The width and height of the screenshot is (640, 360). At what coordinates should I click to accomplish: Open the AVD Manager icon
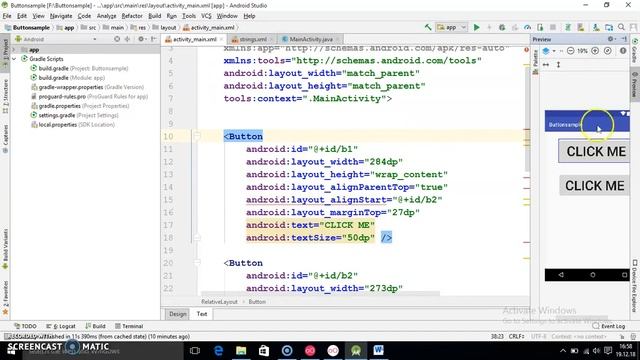tap(581, 27)
